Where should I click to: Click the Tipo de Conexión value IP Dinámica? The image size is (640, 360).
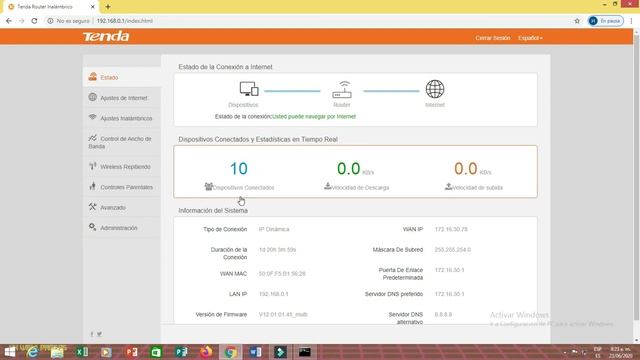point(274,229)
